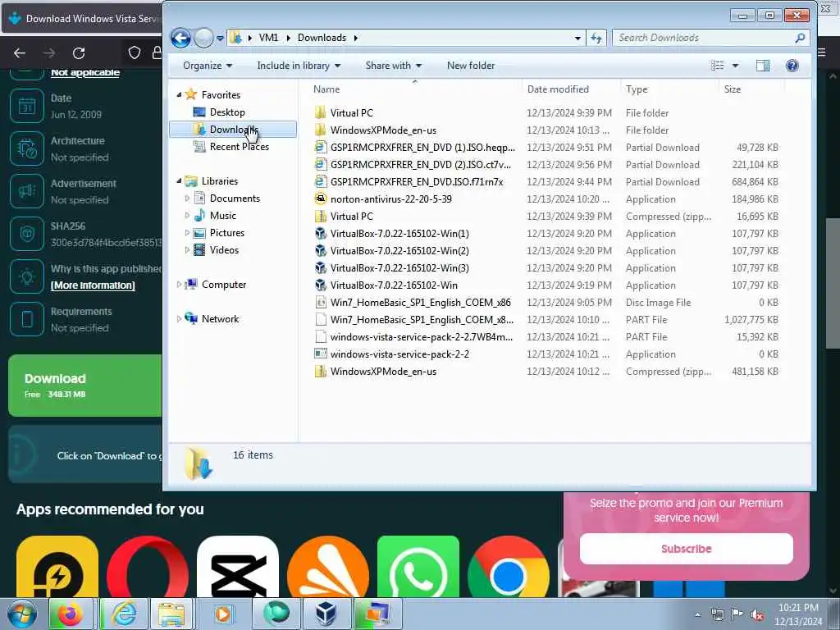Select the Music library icon
Viewport: 840px width, 630px height.
[199, 216]
